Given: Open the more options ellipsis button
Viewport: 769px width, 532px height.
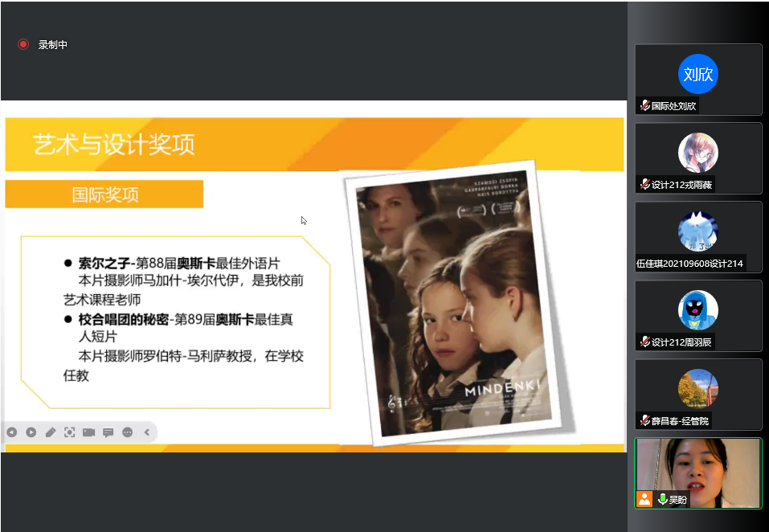Looking at the screenshot, I should click(x=127, y=432).
